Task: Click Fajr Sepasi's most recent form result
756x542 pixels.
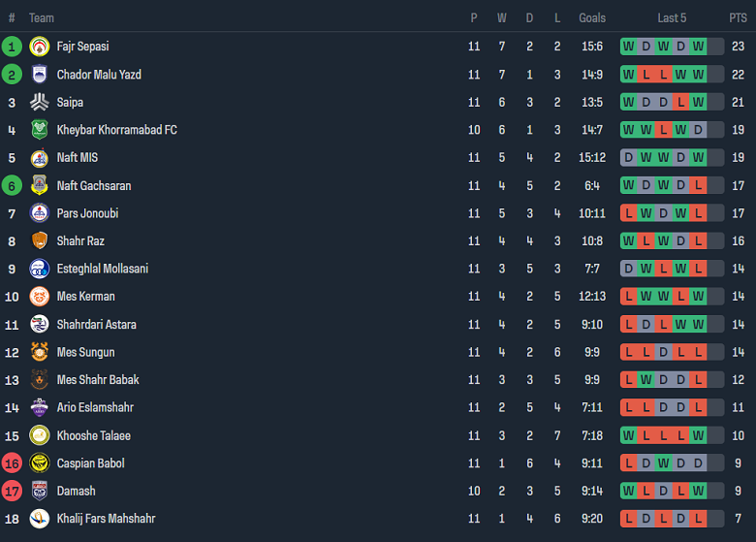Action: (698, 47)
